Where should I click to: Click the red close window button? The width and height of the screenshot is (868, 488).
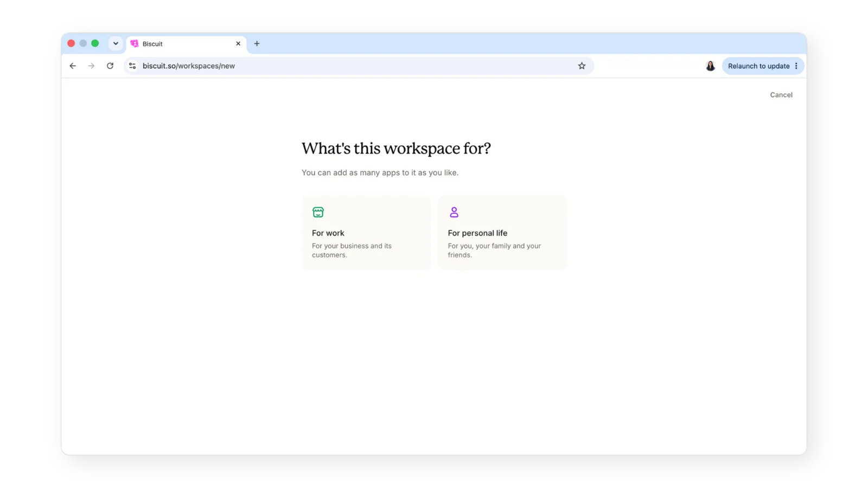pyautogui.click(x=71, y=43)
